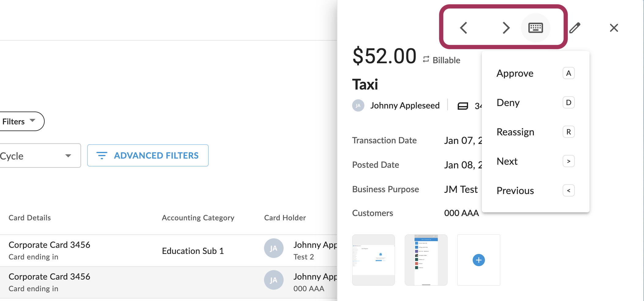Click the credit card icon near cardholder
This screenshot has height=301, width=644.
coord(463,106)
